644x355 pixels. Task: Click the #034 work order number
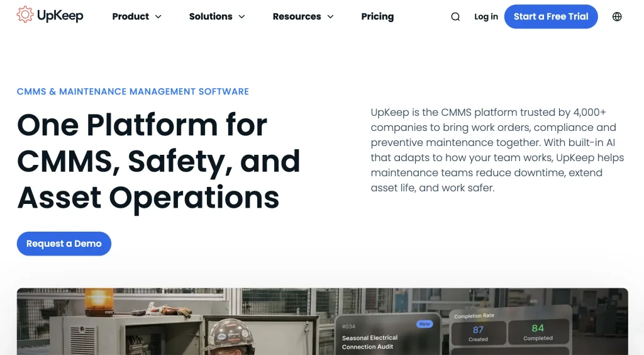(x=348, y=327)
